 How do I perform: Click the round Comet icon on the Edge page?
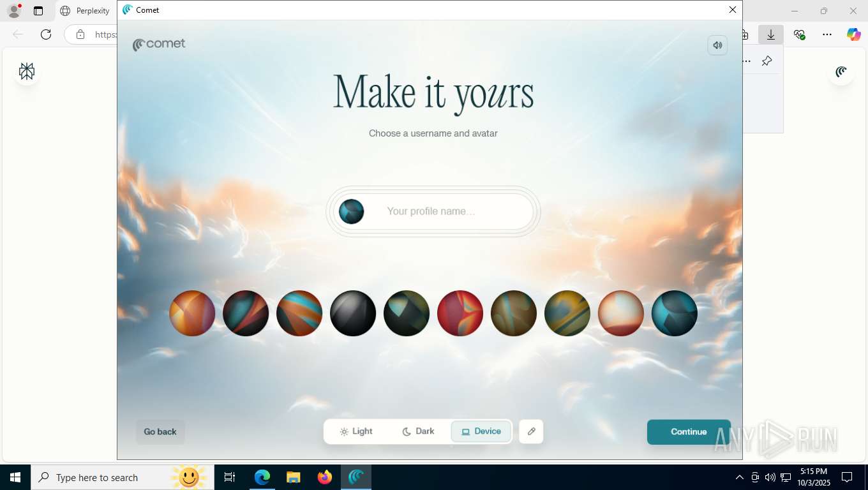841,71
